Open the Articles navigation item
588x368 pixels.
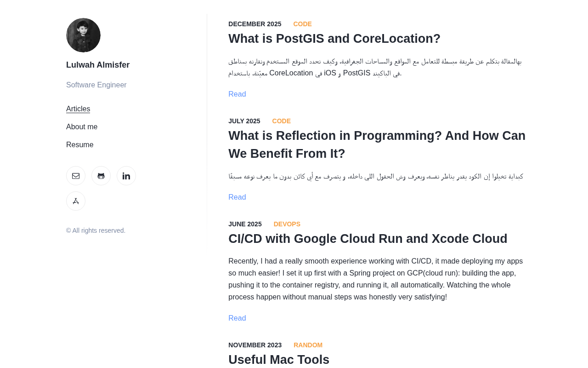click(78, 109)
